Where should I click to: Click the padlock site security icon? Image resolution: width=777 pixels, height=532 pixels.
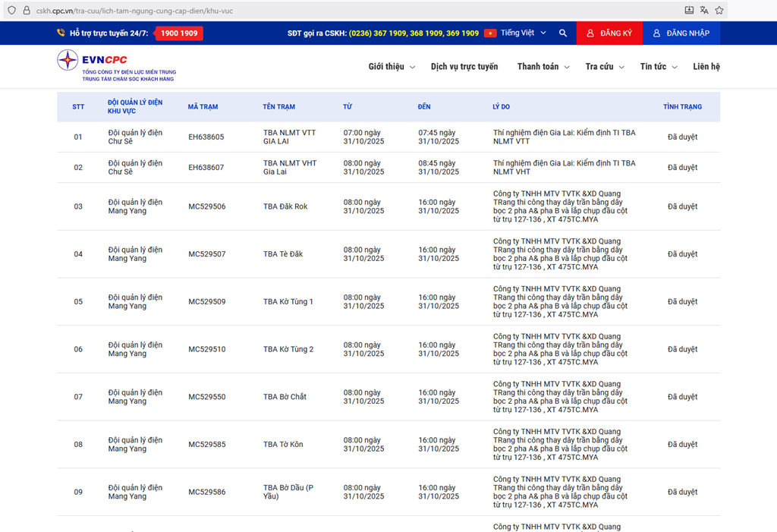[27, 11]
